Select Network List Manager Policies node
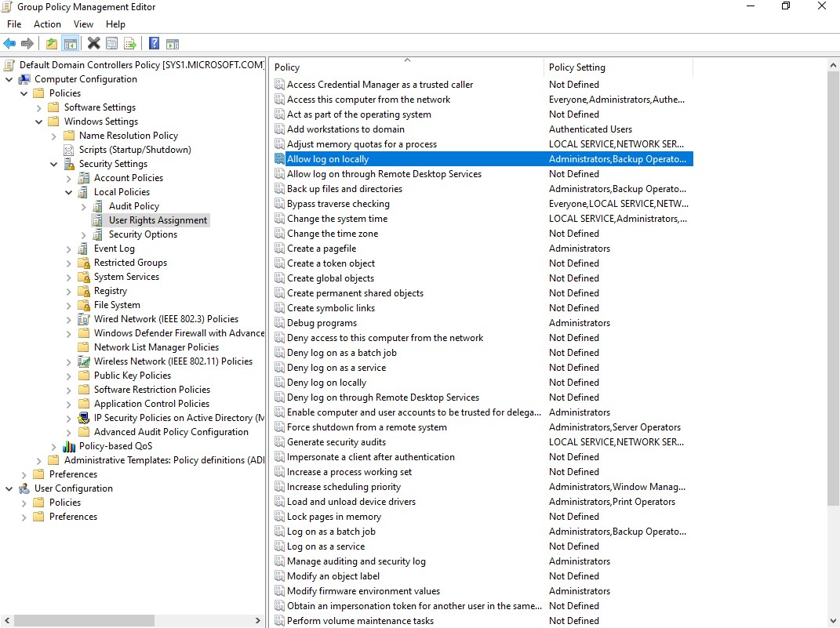 pyautogui.click(x=156, y=347)
